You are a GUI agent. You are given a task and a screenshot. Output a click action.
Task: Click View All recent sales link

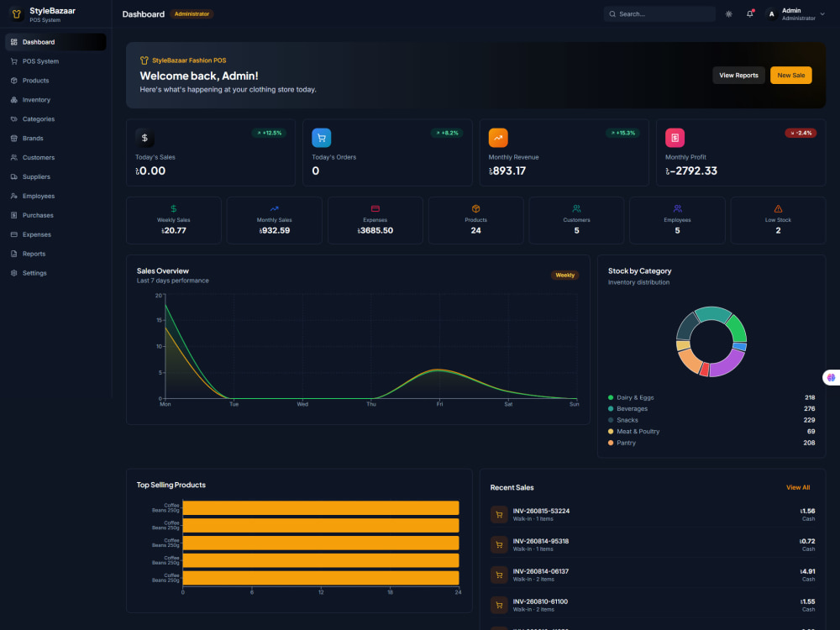[x=798, y=487]
